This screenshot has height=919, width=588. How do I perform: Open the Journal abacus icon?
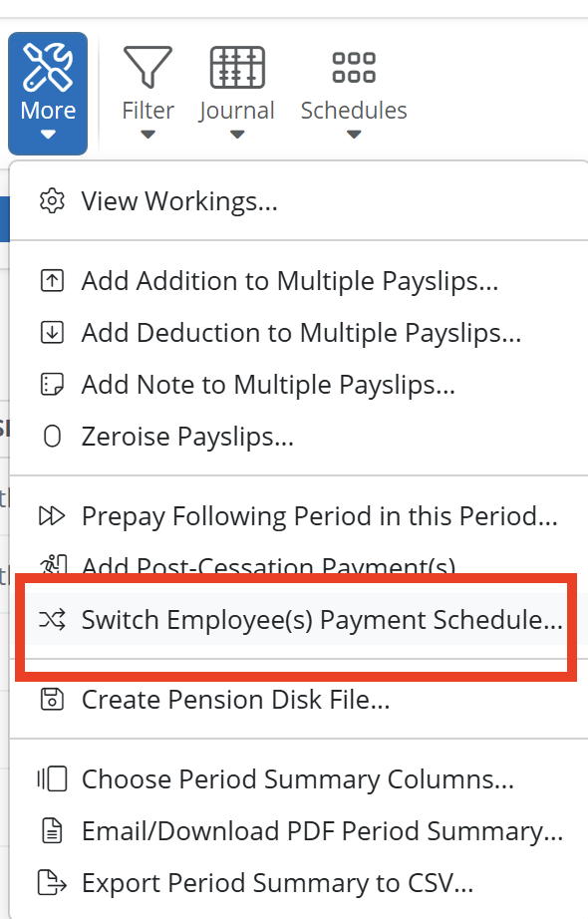237,68
